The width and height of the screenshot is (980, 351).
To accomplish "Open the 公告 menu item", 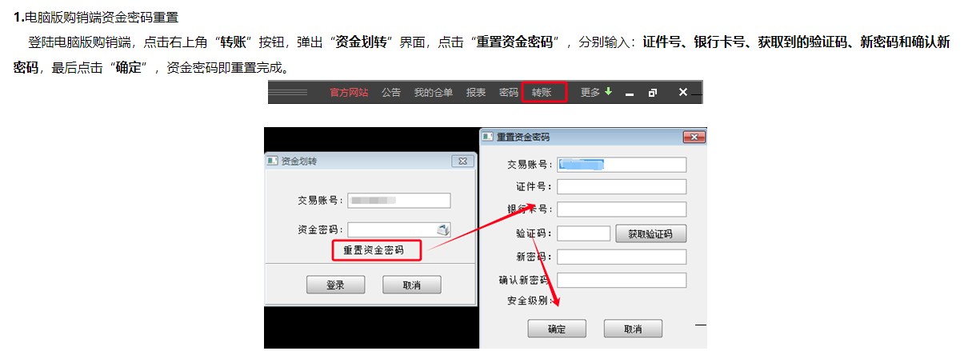I will (x=391, y=92).
